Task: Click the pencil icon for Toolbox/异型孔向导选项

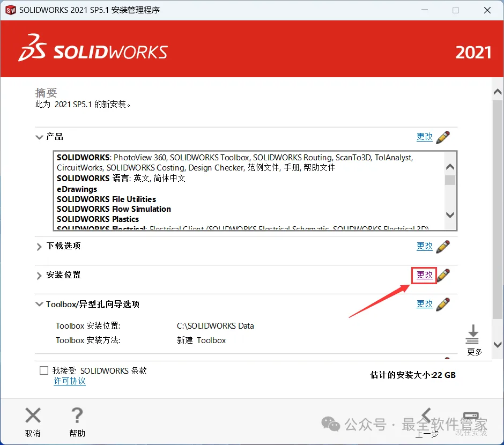Action: (443, 305)
